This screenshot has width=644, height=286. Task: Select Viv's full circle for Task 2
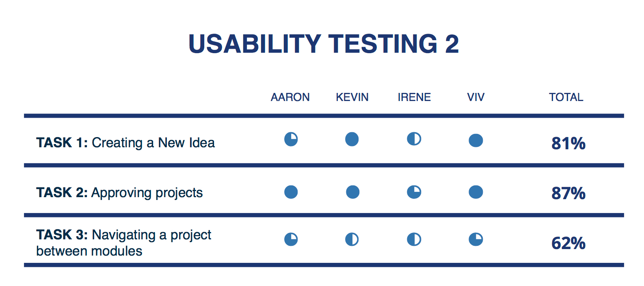click(x=476, y=192)
